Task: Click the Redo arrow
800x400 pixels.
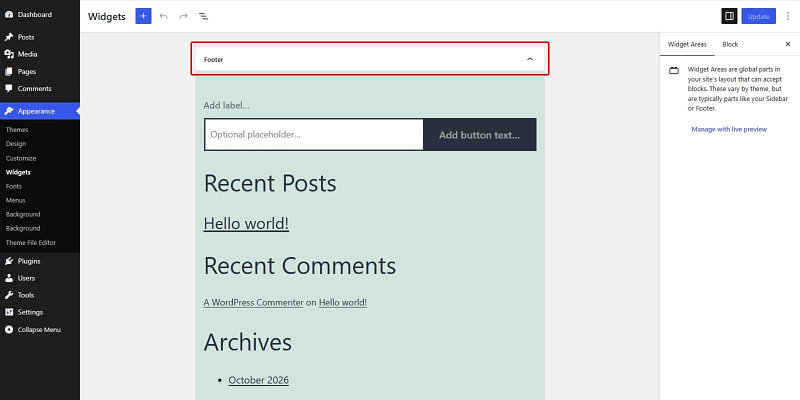Action: (183, 16)
